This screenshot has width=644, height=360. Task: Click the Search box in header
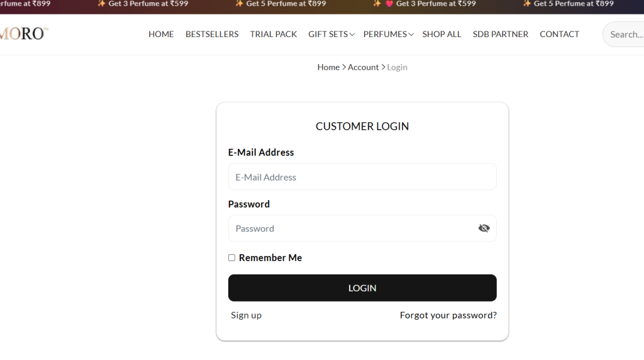point(625,34)
